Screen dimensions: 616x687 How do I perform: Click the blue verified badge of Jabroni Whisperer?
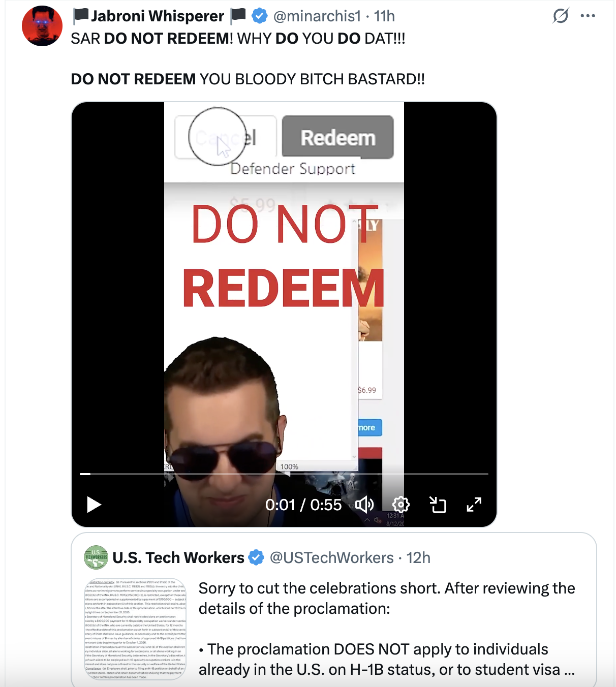click(260, 16)
